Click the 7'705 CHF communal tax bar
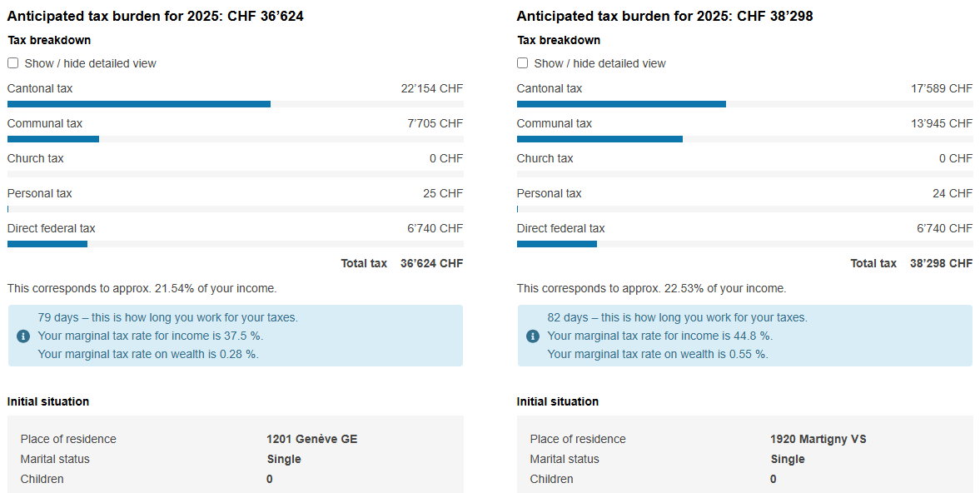Viewport: 980px width, 493px height. 53,139
